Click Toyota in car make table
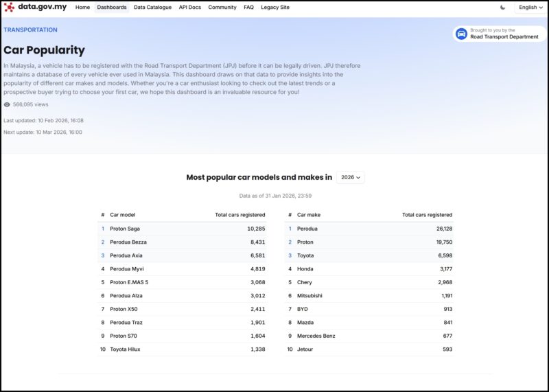The width and height of the screenshot is (549, 392). click(305, 255)
